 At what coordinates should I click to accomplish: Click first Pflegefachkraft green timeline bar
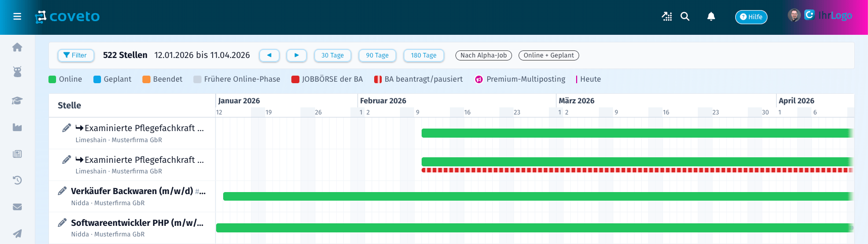coord(637,133)
